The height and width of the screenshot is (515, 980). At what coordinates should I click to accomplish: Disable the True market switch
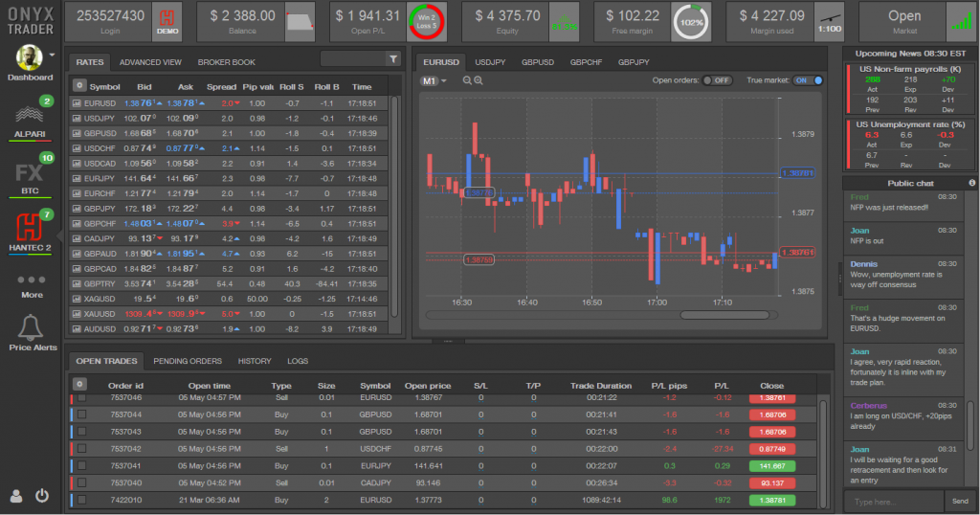(808, 80)
